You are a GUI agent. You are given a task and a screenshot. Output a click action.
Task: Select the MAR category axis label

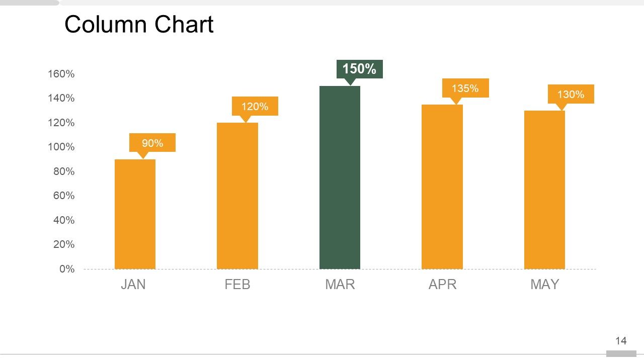(340, 285)
